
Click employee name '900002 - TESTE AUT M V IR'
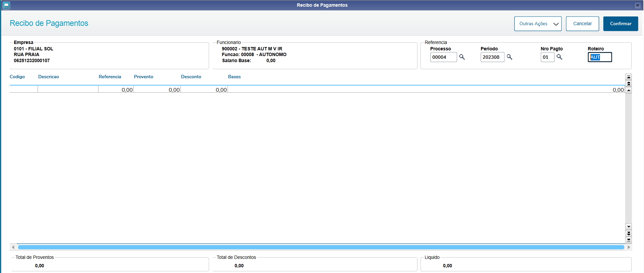252,49
